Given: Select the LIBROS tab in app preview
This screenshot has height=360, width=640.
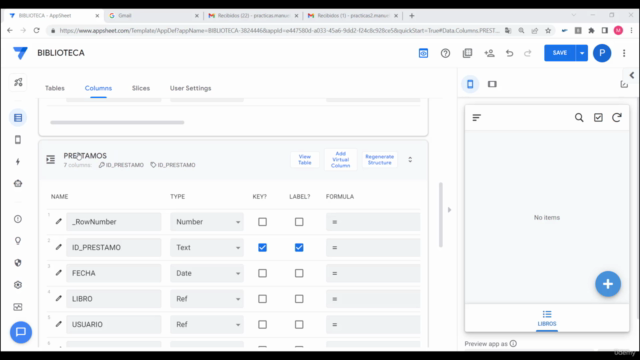Looking at the screenshot, I should click(547, 318).
